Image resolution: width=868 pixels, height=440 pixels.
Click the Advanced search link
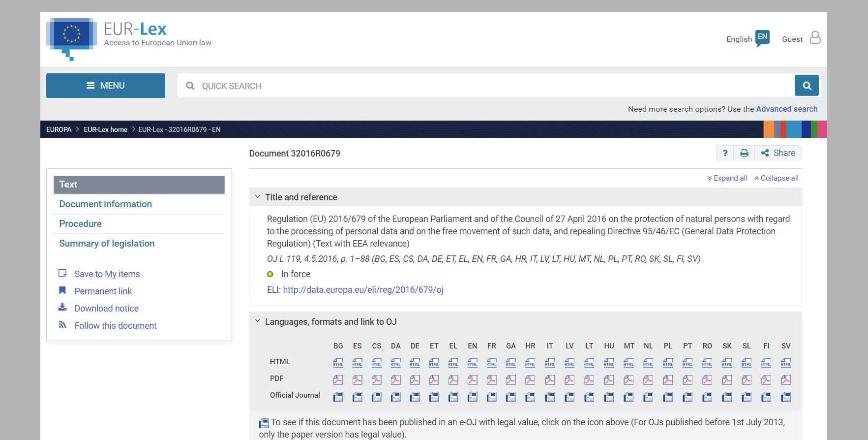[x=786, y=109]
